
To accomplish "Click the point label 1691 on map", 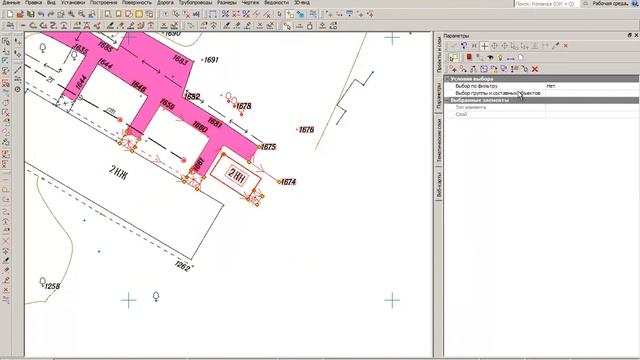I will pyautogui.click(x=211, y=60).
